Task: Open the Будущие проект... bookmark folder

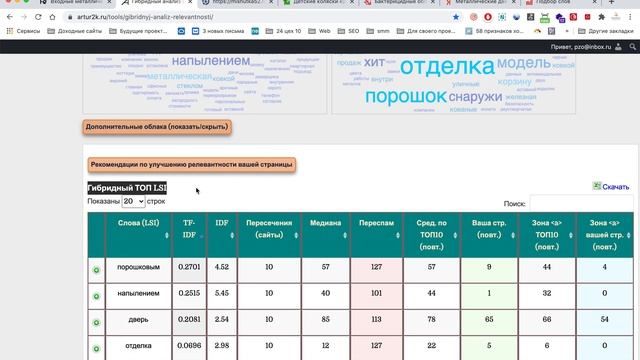Action: 138,31
